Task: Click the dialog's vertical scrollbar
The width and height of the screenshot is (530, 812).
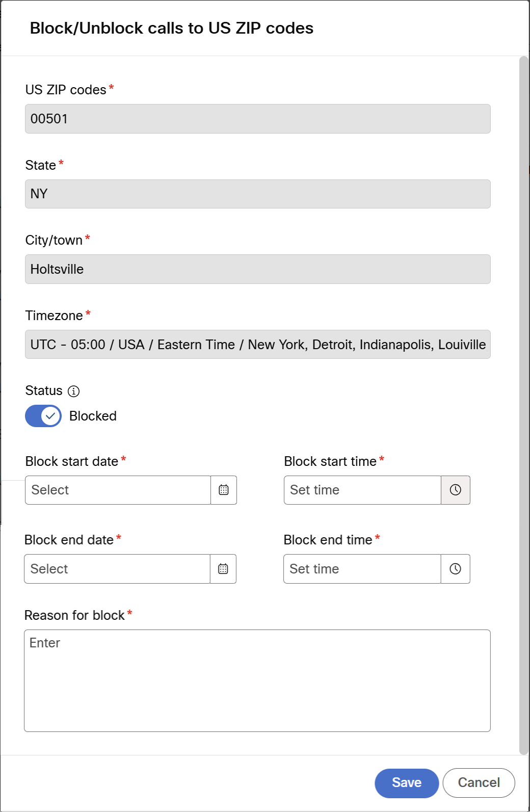Action: tap(524, 405)
